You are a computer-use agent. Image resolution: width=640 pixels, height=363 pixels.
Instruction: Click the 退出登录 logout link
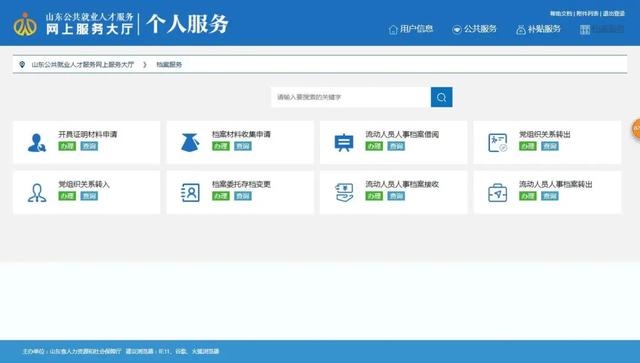(x=614, y=13)
